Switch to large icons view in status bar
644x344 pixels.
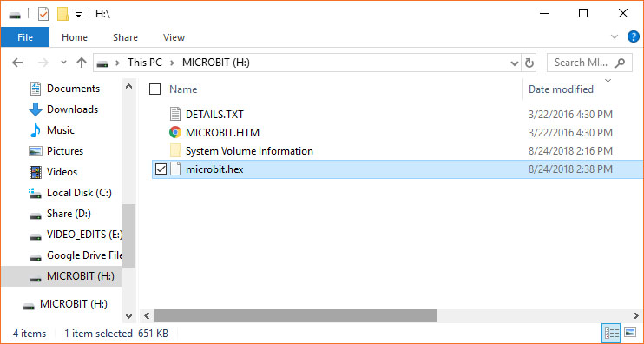coord(630,333)
